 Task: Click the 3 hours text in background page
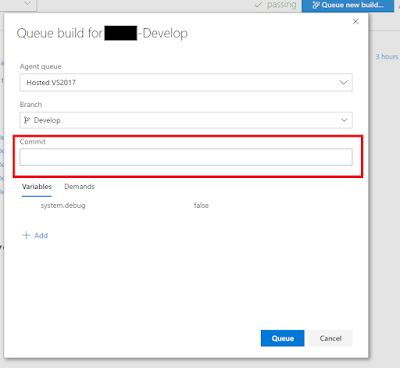pyautogui.click(x=387, y=57)
